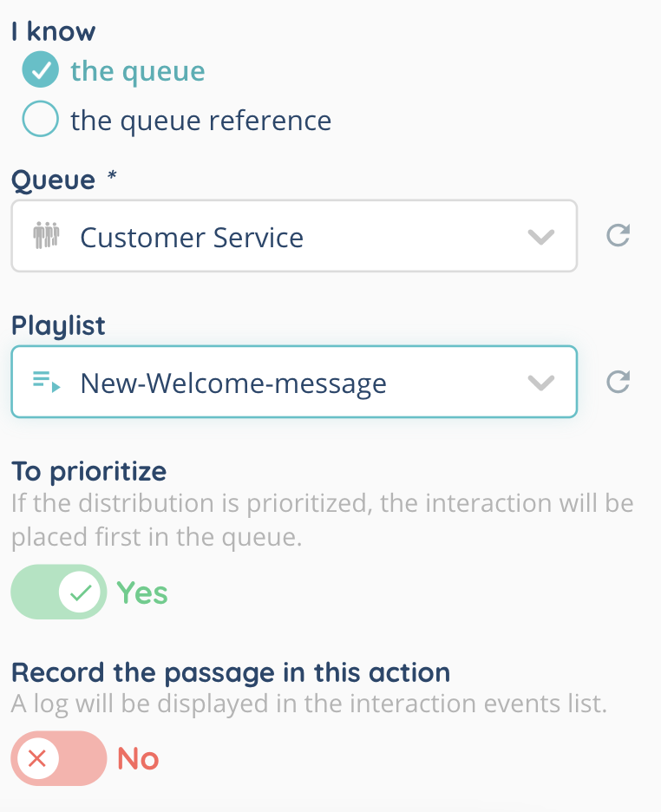The height and width of the screenshot is (812, 661).
Task: Click the 'To prioritize' heading
Action: (88, 471)
